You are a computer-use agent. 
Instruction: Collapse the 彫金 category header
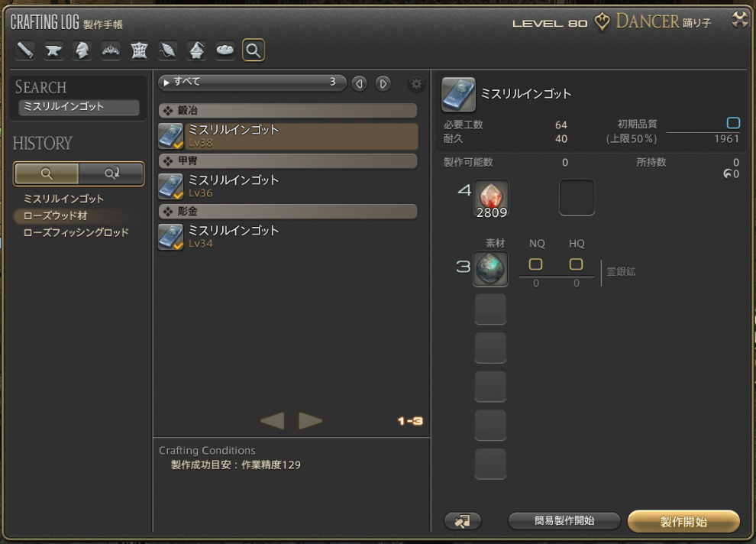point(288,211)
